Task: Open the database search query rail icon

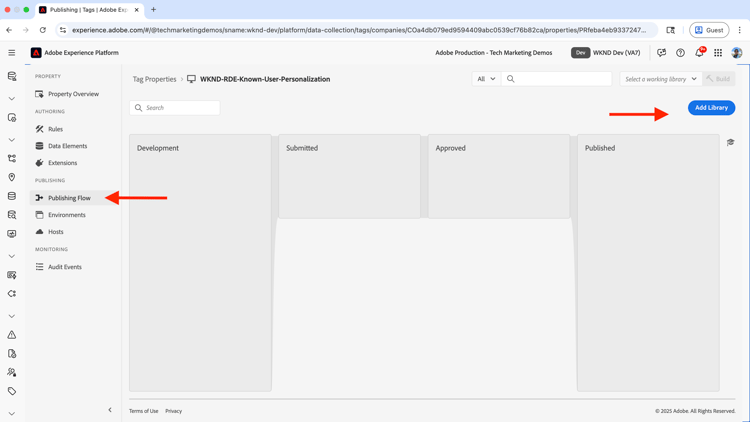Action: pos(12,215)
